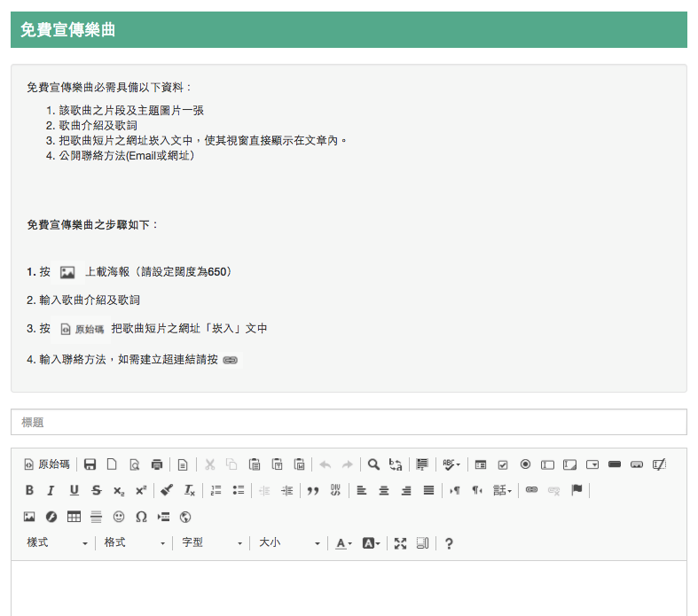This screenshot has height=616, width=698.
Task: Maximize the editor with the expand icon
Action: 400,543
